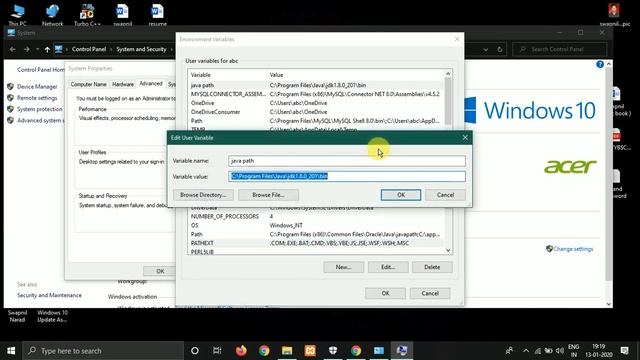Close the Edit User Variable dialog

coord(465,138)
